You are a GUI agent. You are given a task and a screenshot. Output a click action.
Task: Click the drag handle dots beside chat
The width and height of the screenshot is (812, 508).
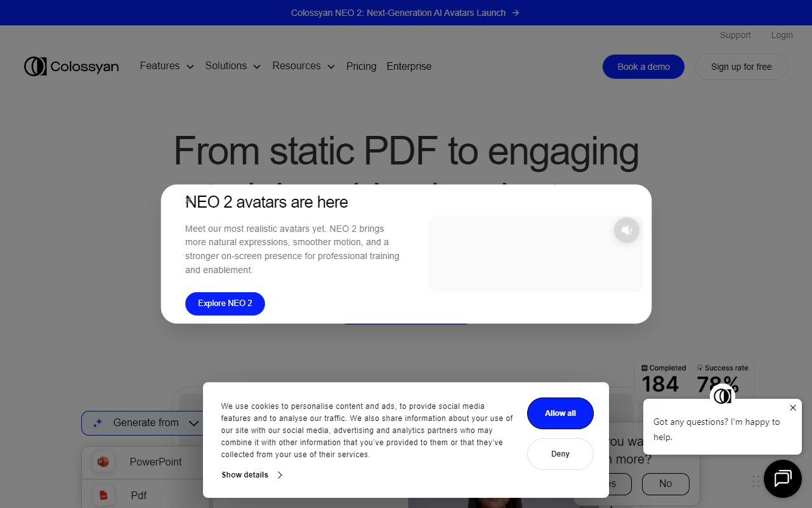[756, 481]
